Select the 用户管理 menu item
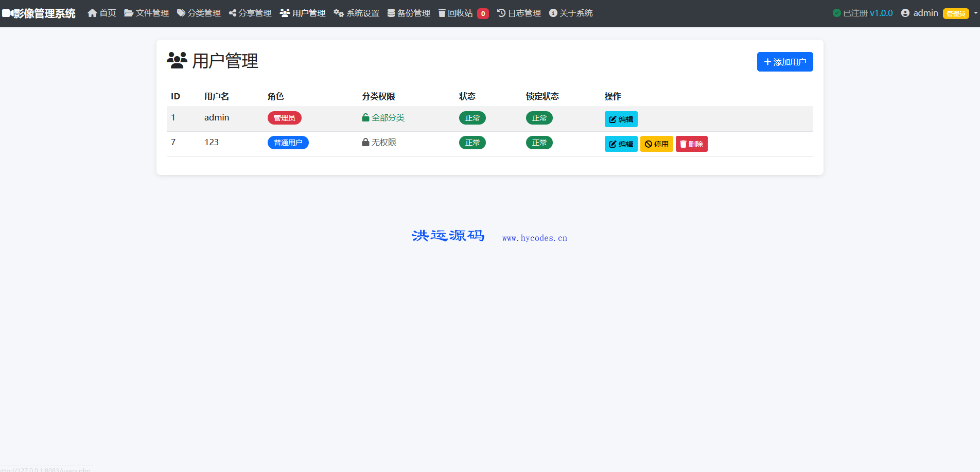 303,13
